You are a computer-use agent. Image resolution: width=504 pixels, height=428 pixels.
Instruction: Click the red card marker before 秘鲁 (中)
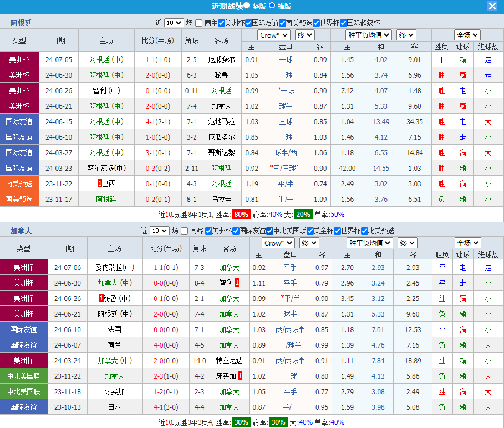point(101,298)
